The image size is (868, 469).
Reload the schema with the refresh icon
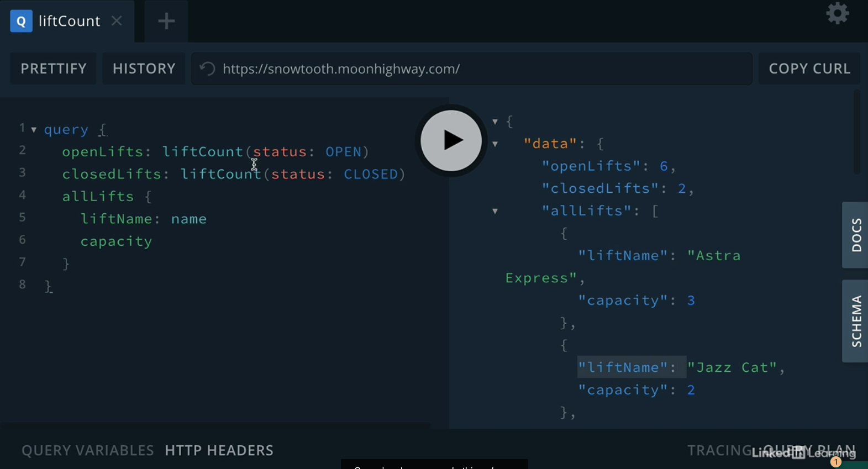click(x=207, y=68)
